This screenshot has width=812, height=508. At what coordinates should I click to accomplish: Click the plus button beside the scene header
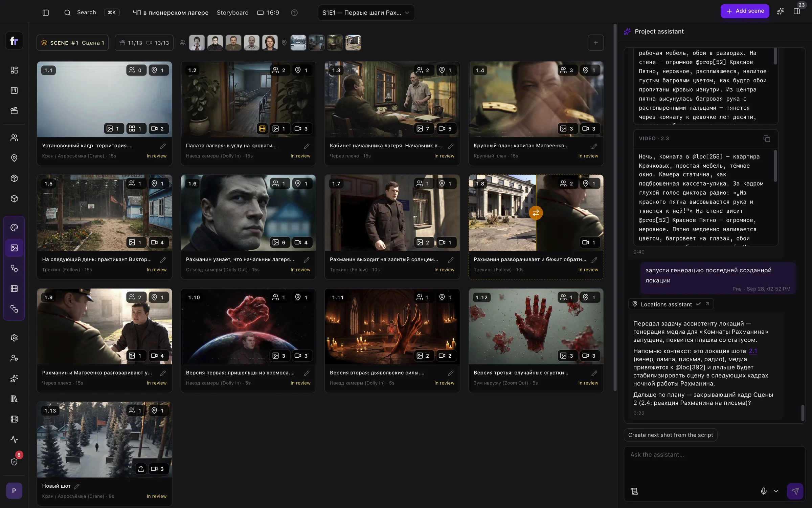pyautogui.click(x=595, y=43)
